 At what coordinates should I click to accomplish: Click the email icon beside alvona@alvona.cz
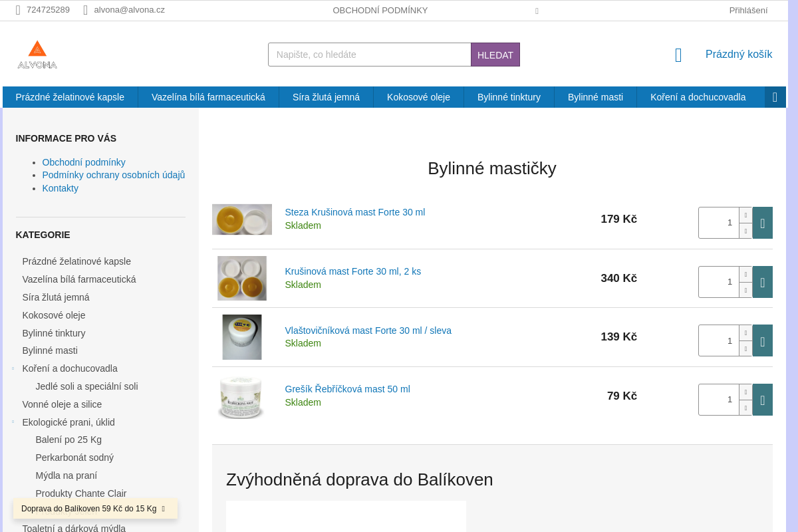click(85, 10)
